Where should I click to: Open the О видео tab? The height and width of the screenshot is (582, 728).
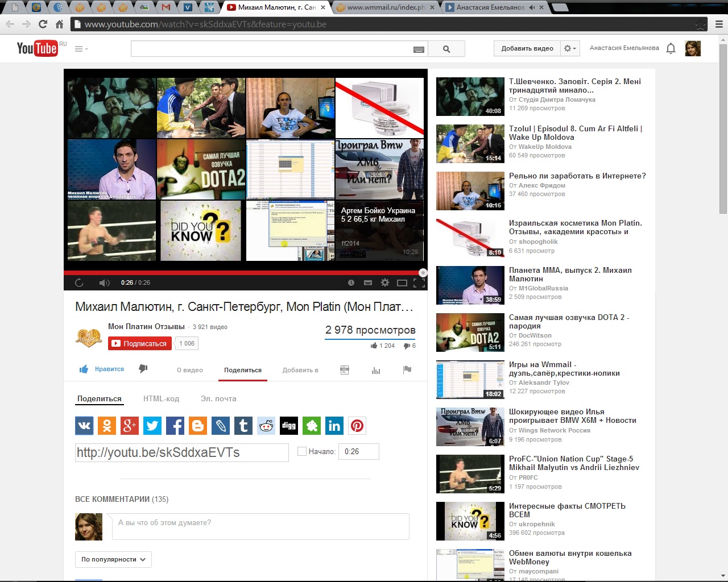pos(190,370)
